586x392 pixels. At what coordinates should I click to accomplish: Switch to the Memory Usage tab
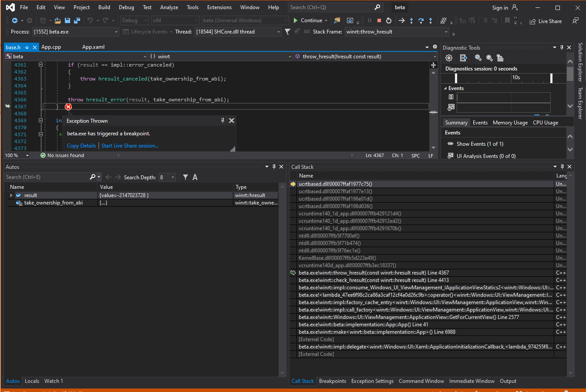(510, 122)
